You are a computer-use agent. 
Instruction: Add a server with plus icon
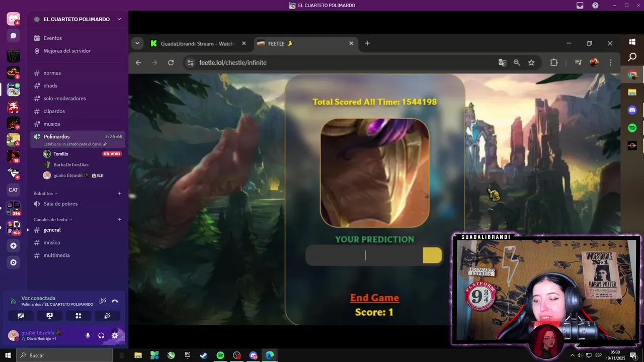tap(14, 246)
